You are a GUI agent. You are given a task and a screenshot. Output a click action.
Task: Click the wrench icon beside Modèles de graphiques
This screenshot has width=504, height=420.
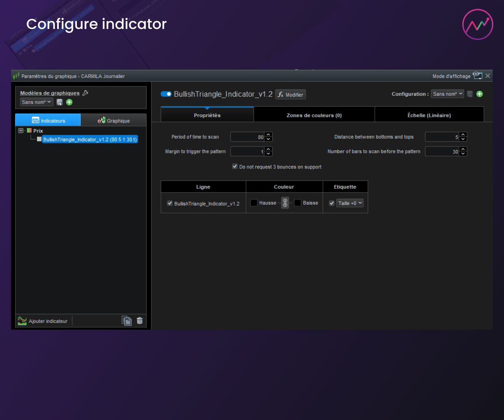point(85,93)
